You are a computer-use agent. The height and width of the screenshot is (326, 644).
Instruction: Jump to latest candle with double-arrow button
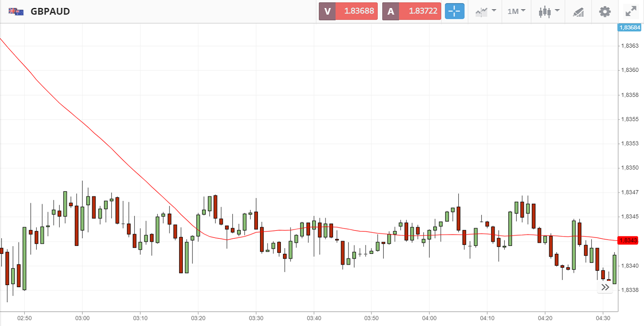[605, 287]
